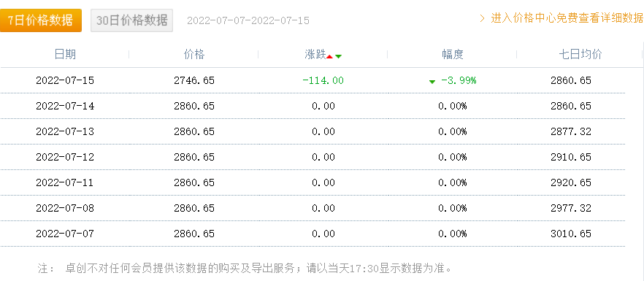
Task: Select the 2022-07-13 row date
Action: 65,131
